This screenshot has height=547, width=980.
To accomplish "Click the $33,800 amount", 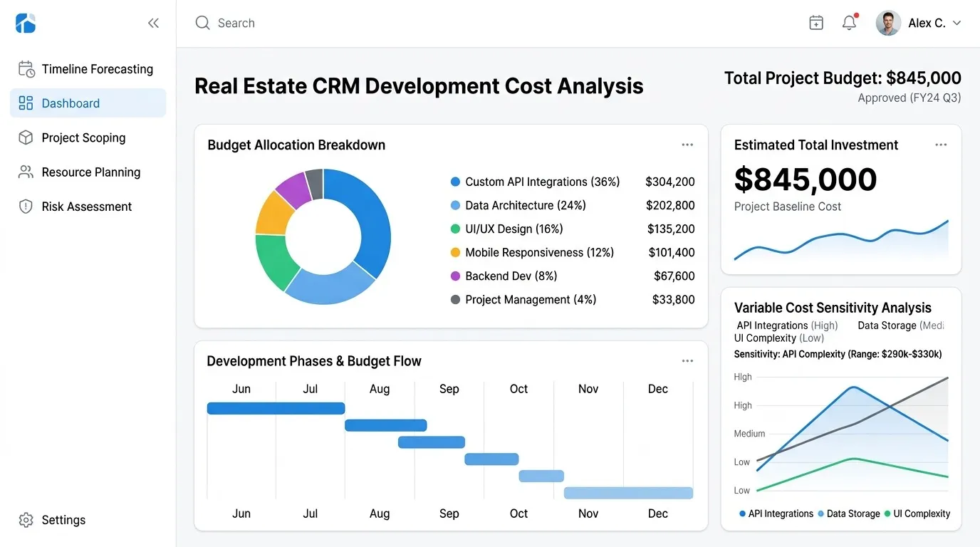I will point(674,299).
